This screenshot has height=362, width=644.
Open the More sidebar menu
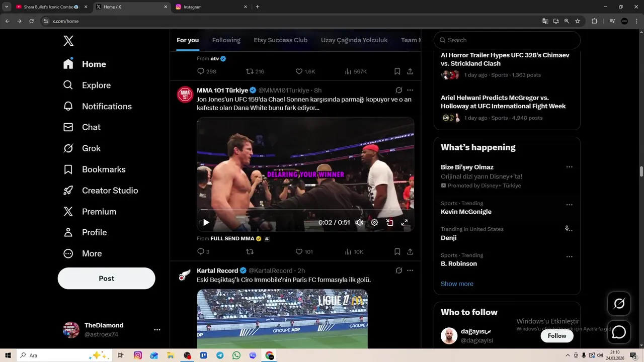[x=82, y=254]
